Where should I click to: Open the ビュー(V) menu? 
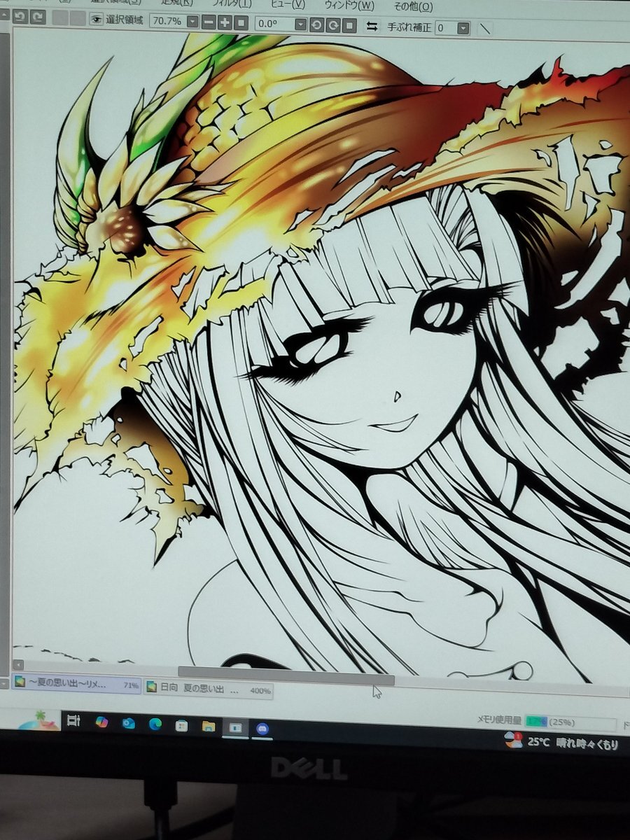288,4
